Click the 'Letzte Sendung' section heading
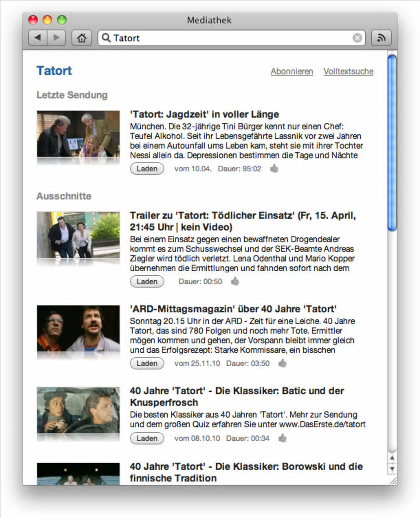420x518 pixels. tap(72, 95)
